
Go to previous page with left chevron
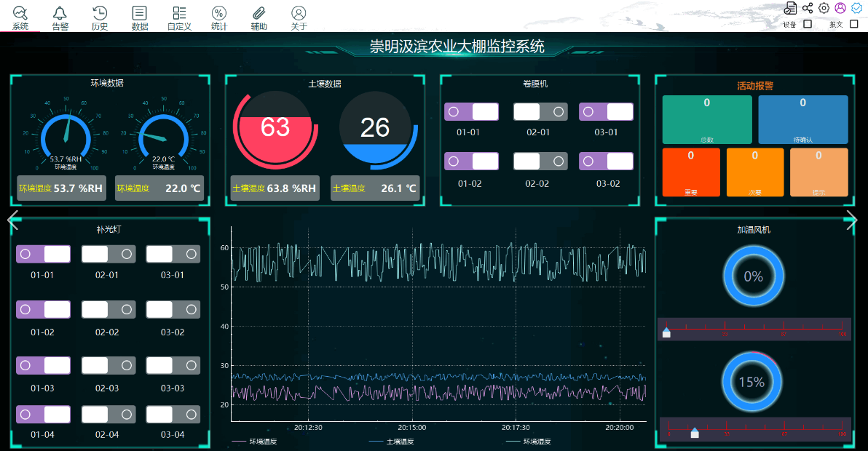coord(12,220)
